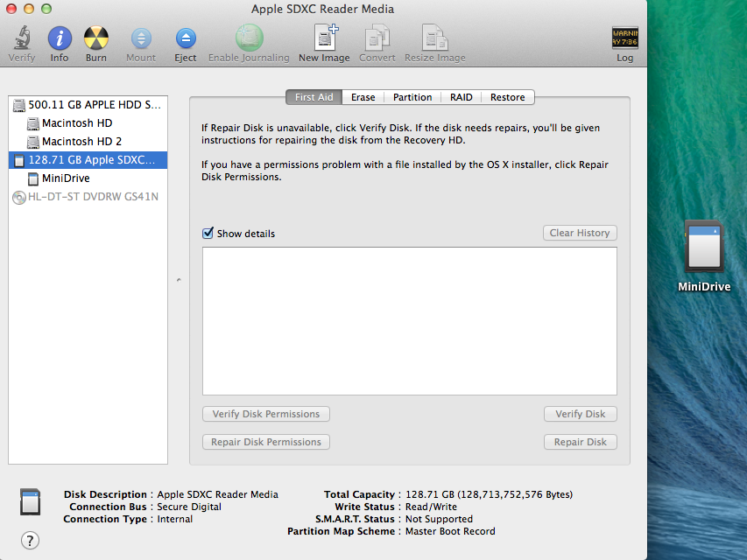Click the Convert toolbar icon

point(377,37)
